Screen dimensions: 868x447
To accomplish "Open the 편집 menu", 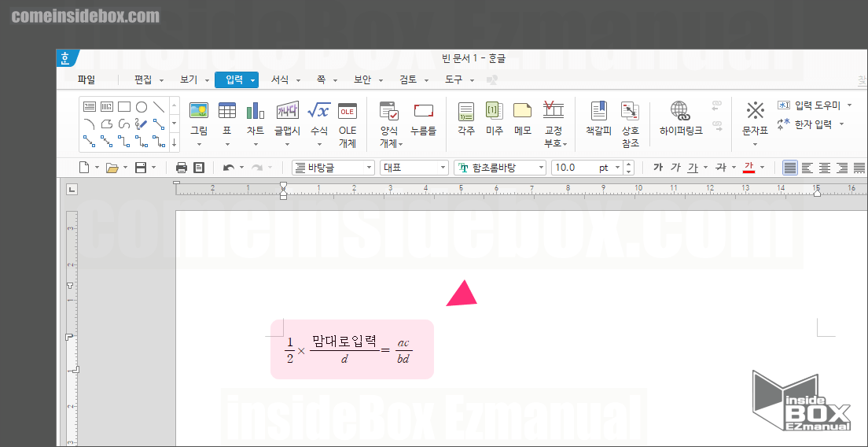I will pyautogui.click(x=143, y=79).
